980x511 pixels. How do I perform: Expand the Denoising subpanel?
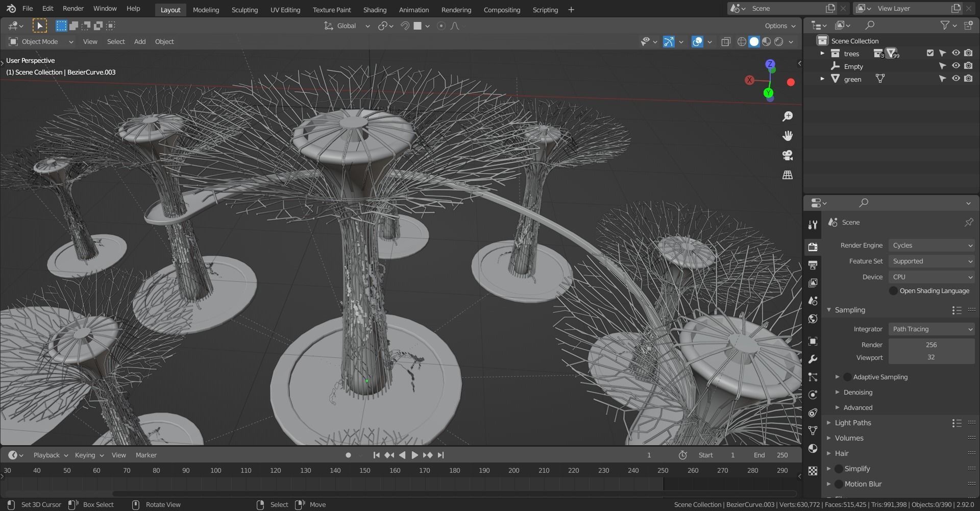point(837,392)
